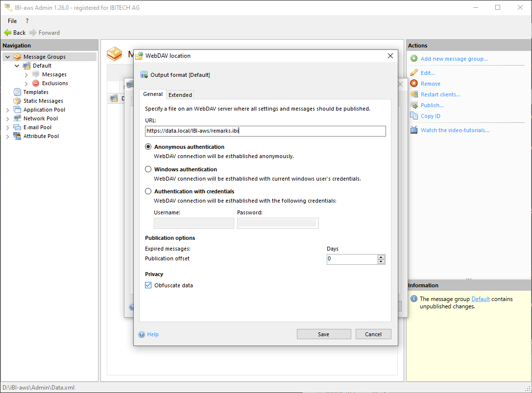Click the Publish icon in Actions
532x393 pixels.
tap(414, 105)
